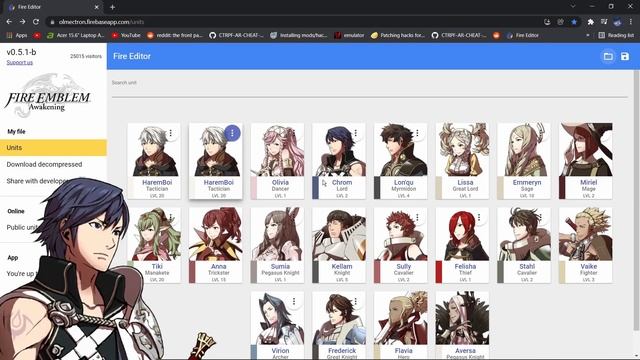The width and height of the screenshot is (640, 360).
Task: Open the three-dot menu on Lon'qu card
Action: (417, 133)
